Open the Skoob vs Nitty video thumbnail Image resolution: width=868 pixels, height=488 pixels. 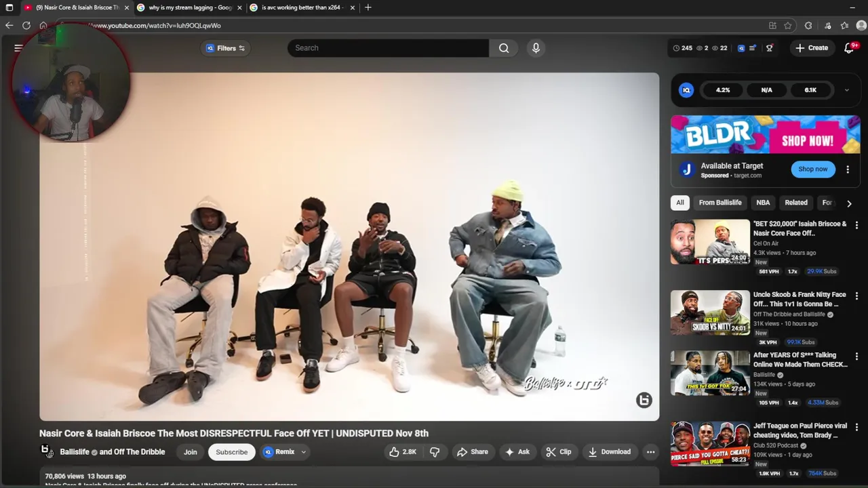(710, 313)
